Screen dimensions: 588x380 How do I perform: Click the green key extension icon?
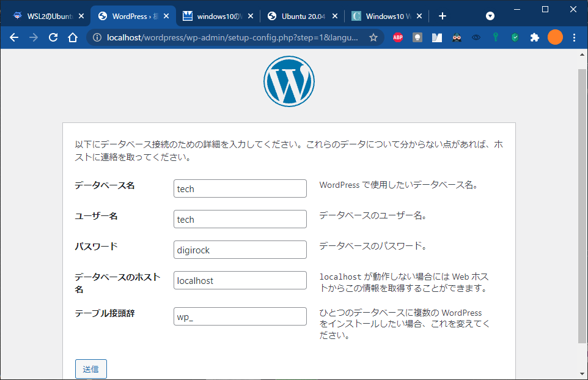495,37
